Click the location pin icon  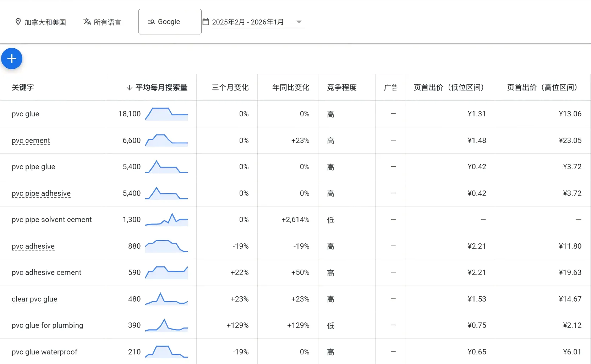pos(18,22)
